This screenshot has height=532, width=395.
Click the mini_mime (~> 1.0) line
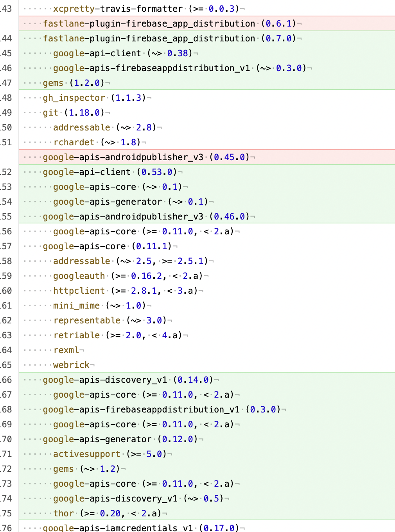207,305
